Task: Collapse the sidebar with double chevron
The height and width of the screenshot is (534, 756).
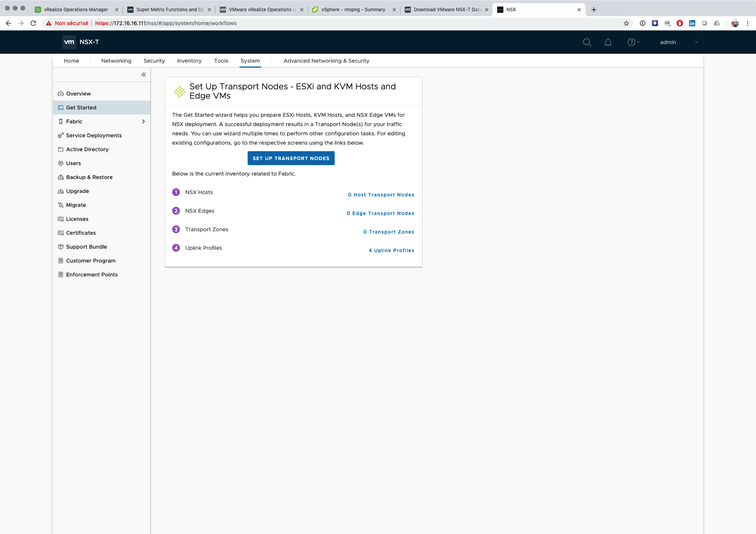Action: tap(144, 75)
